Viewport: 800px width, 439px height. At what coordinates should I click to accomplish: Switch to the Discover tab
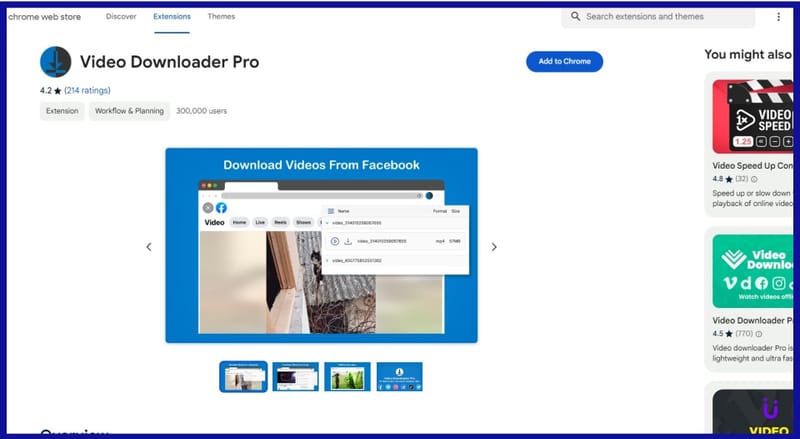coord(121,17)
